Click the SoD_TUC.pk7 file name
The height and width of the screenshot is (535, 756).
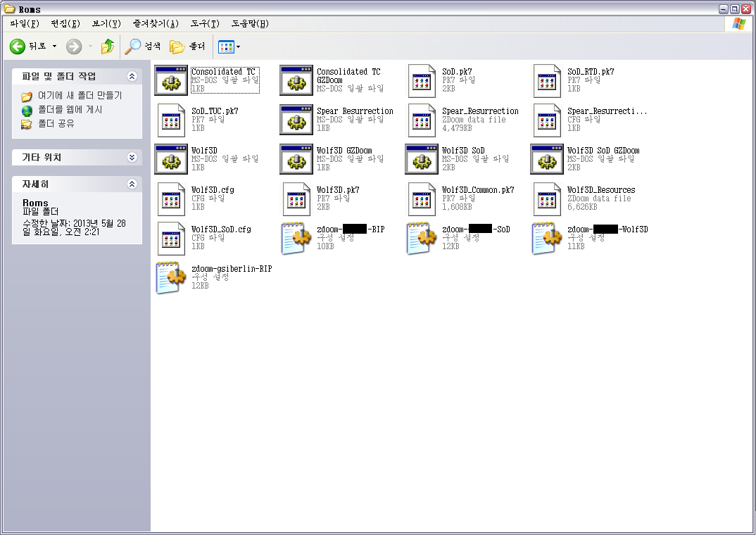point(215,111)
